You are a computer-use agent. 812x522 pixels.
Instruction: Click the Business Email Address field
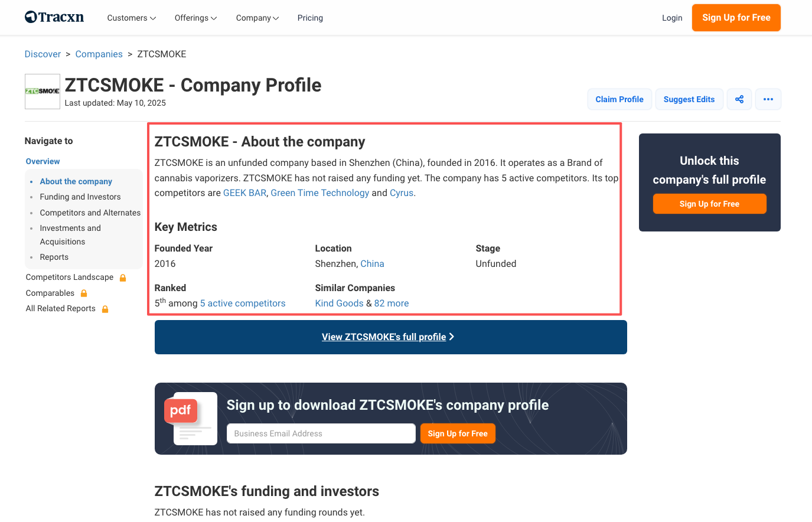point(321,433)
